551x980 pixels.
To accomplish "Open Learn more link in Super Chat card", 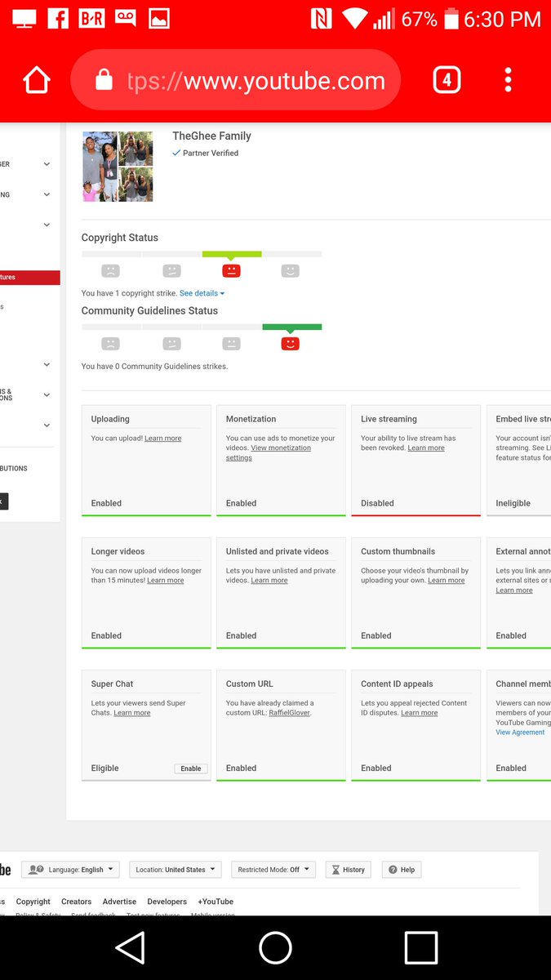I will click(132, 713).
